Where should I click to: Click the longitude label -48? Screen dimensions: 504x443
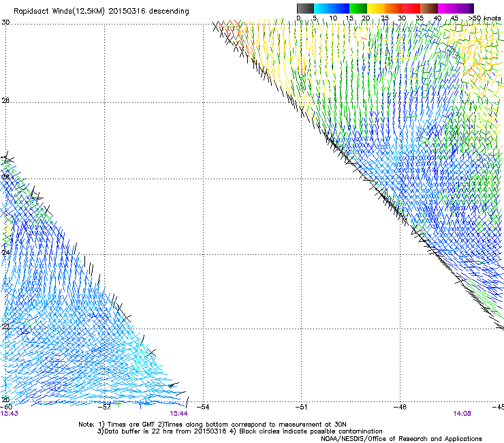click(400, 407)
